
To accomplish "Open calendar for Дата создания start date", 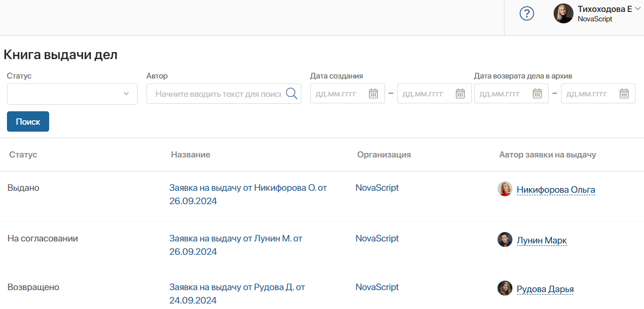I will (x=373, y=93).
